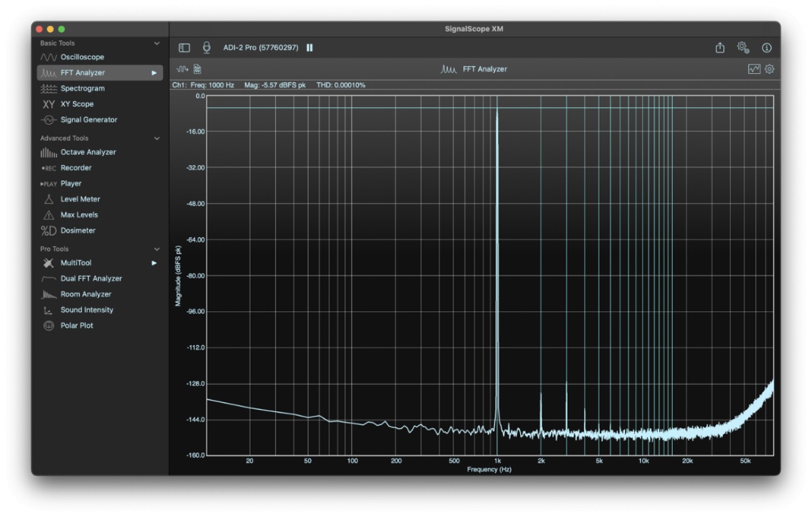
Task: Collapse the Basic Tools section
Action: [x=157, y=44]
